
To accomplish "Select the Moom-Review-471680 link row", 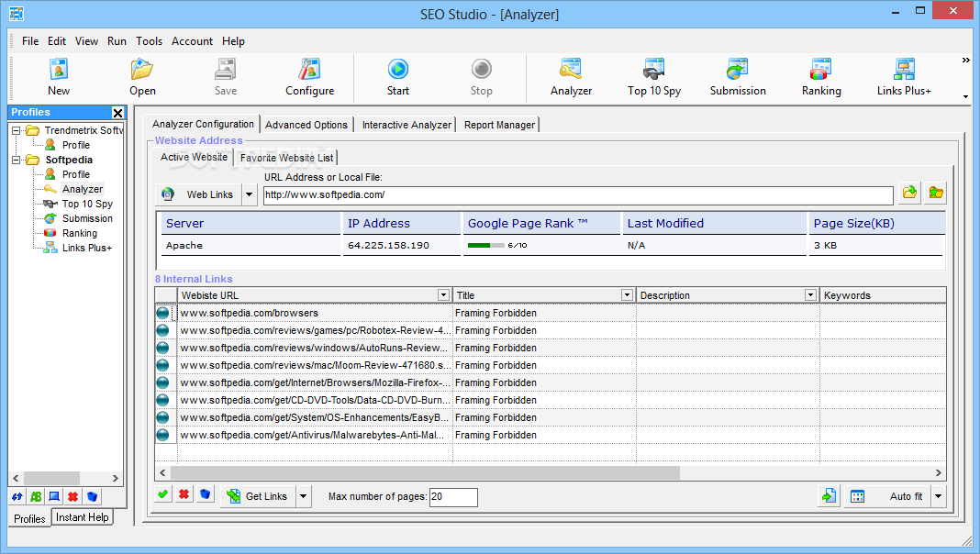I will click(550, 365).
